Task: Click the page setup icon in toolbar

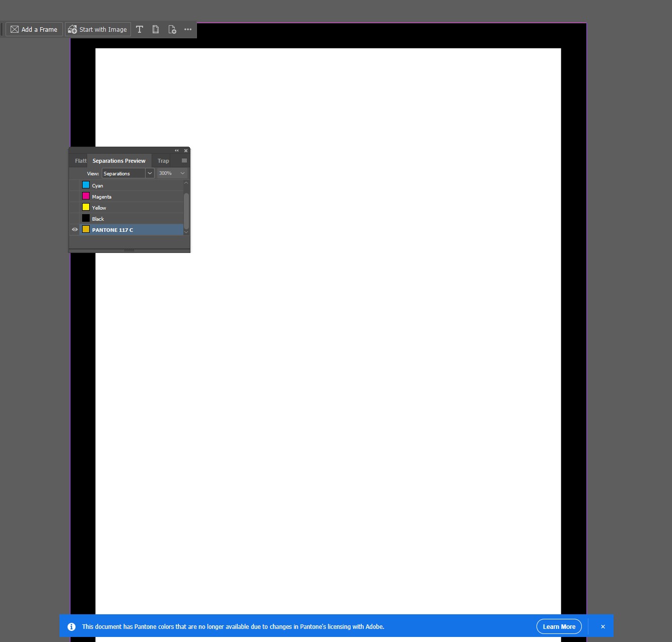Action: coord(156,29)
